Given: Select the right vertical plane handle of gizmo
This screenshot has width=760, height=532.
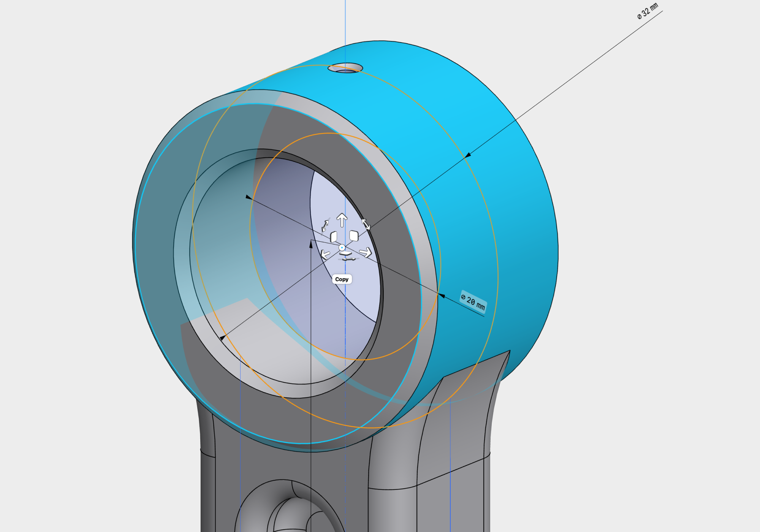Looking at the screenshot, I should [354, 236].
